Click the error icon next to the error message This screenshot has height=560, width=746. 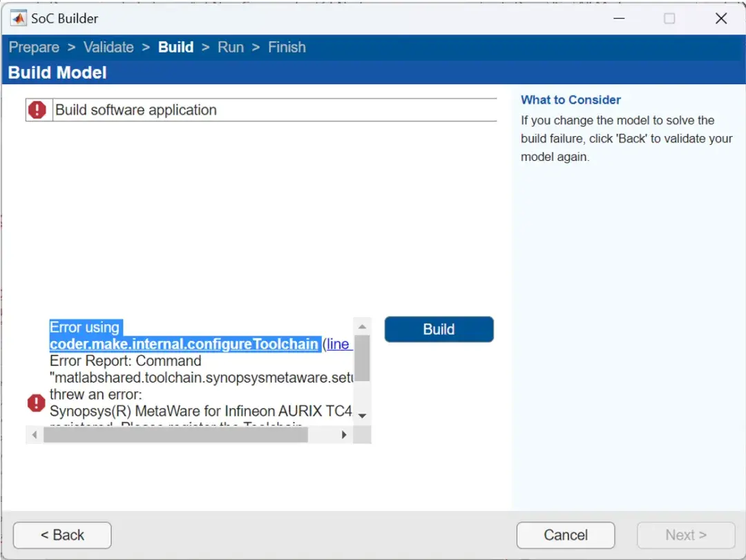click(x=35, y=403)
